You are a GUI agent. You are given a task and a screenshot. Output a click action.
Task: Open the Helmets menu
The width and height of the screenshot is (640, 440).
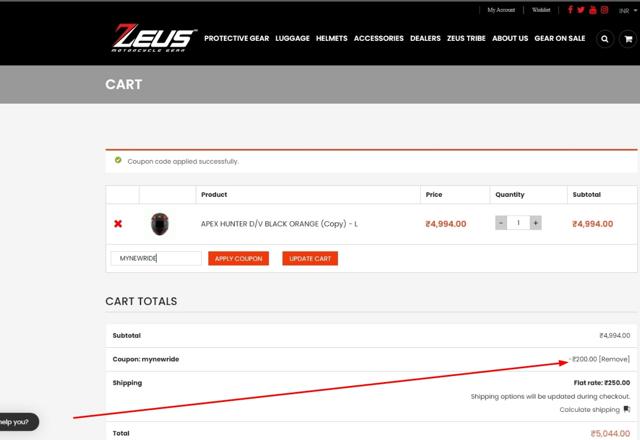331,38
